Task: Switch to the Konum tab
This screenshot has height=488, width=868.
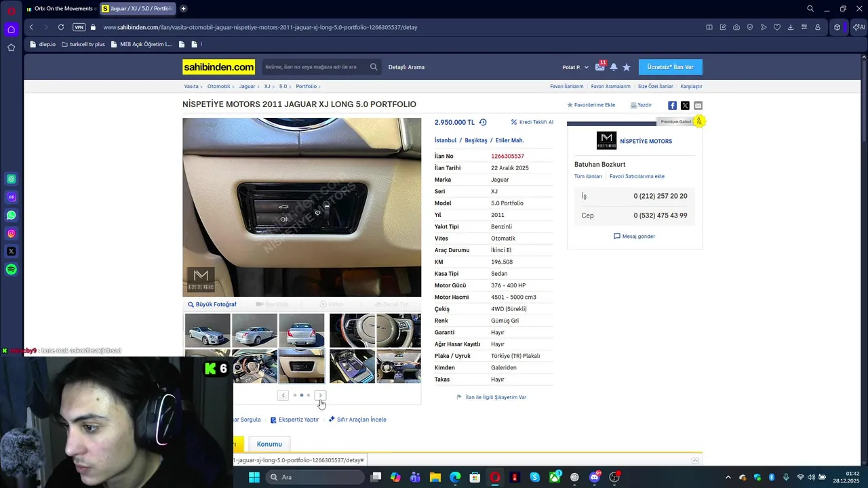Action: (x=269, y=444)
